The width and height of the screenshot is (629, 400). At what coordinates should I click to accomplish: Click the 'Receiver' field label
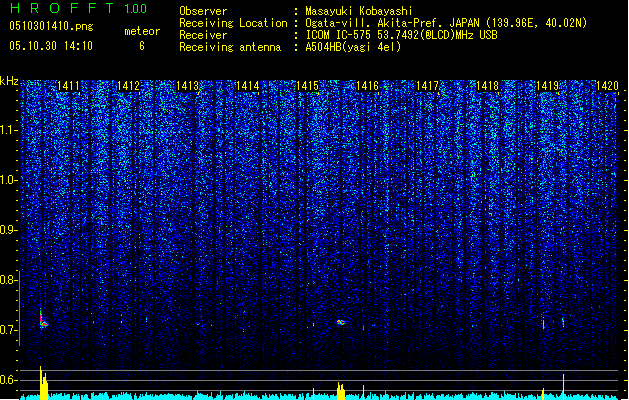pos(203,35)
